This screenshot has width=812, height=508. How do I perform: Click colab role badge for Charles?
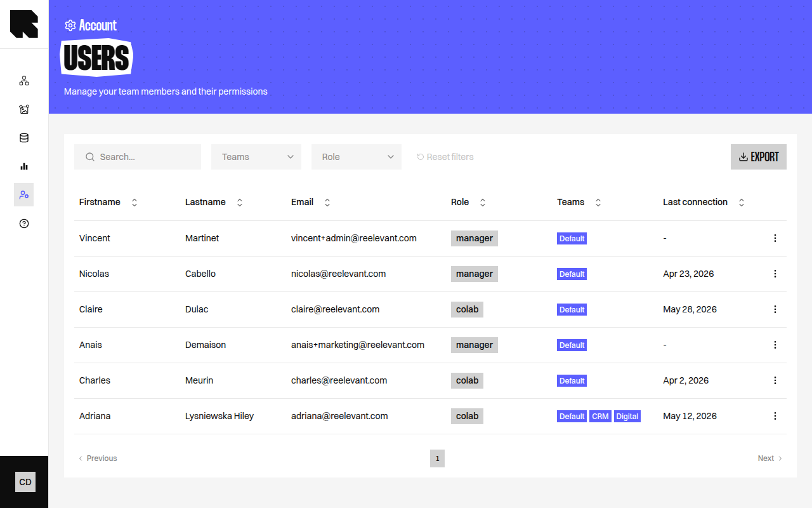pos(467,380)
